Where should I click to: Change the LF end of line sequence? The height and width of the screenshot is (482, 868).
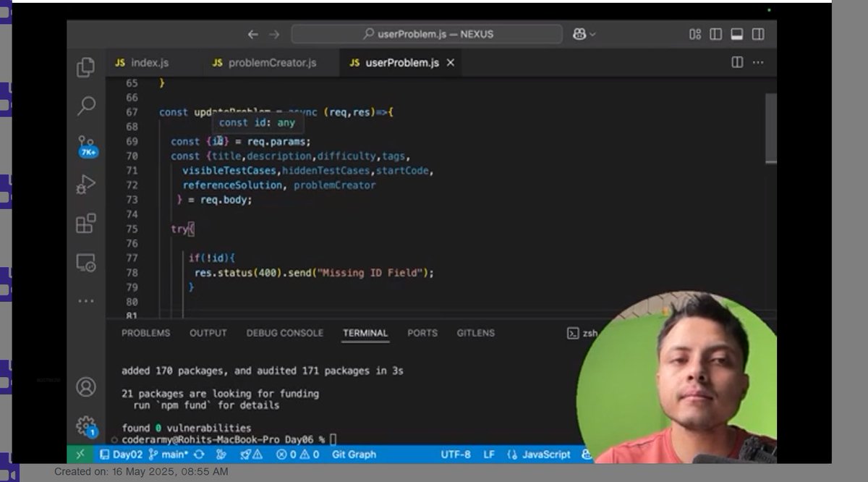pos(489,454)
